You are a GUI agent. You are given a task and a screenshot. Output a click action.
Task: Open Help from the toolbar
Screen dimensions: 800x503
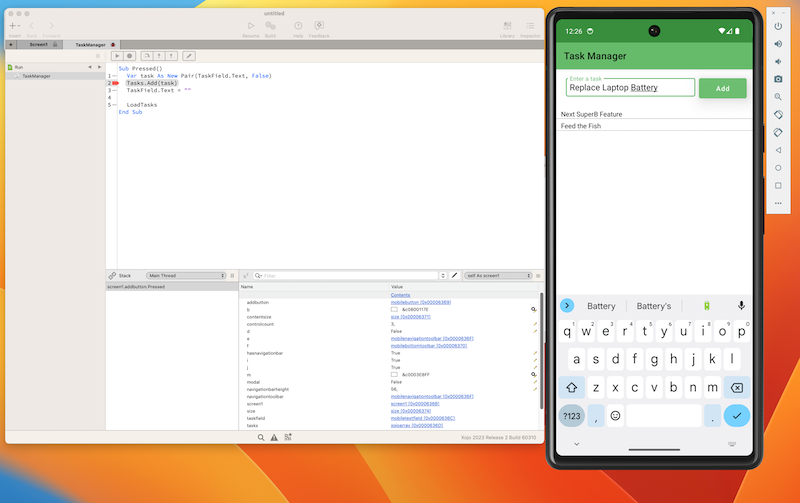298,26
